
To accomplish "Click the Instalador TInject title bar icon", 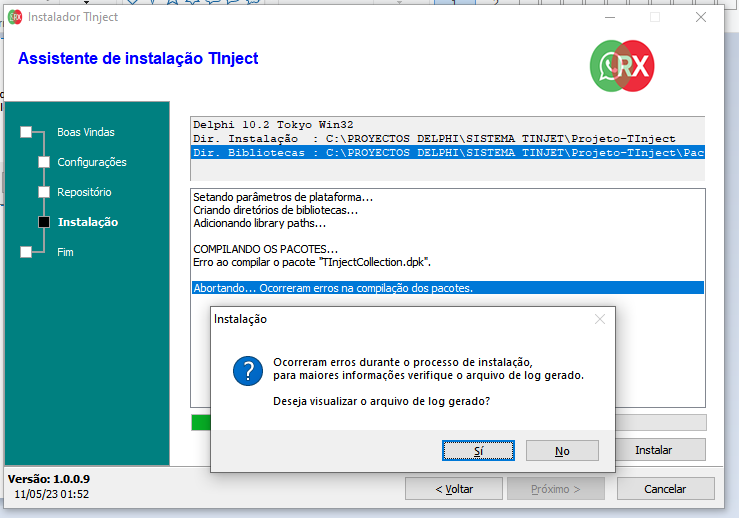I will click(15, 17).
